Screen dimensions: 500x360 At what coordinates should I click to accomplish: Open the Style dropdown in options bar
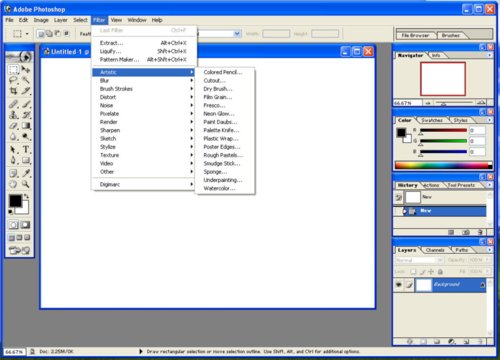tap(237, 34)
